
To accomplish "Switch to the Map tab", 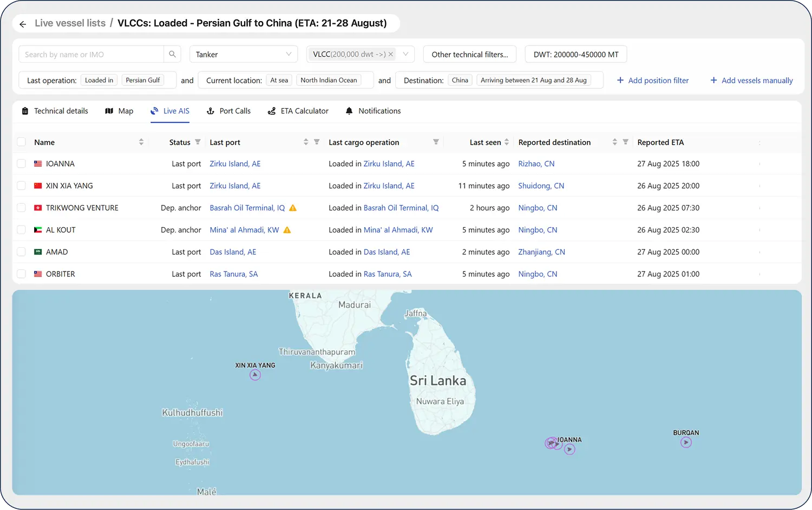I will [x=119, y=111].
